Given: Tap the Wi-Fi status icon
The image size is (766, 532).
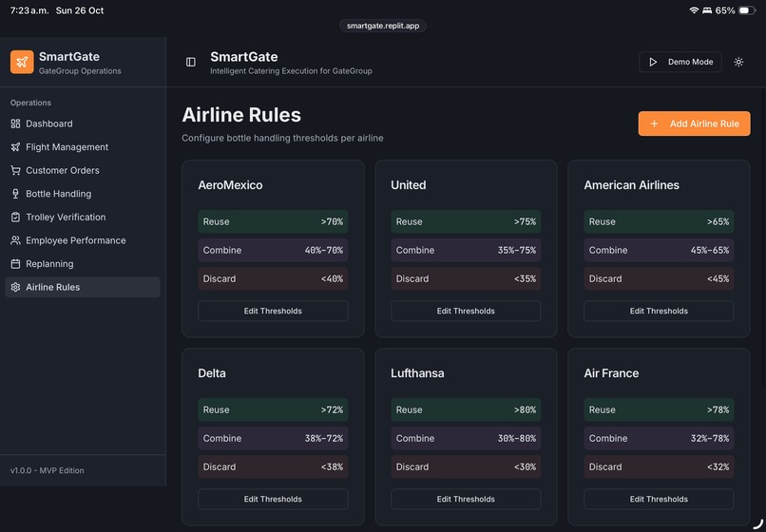Looking at the screenshot, I should point(694,10).
